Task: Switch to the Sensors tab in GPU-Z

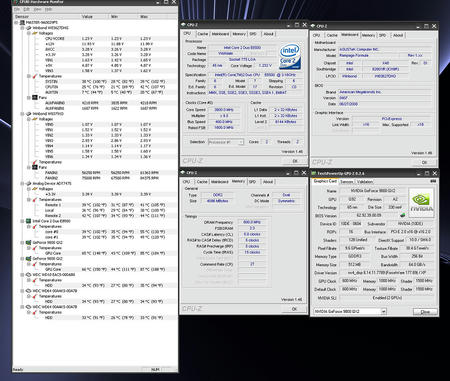Action: [346, 182]
